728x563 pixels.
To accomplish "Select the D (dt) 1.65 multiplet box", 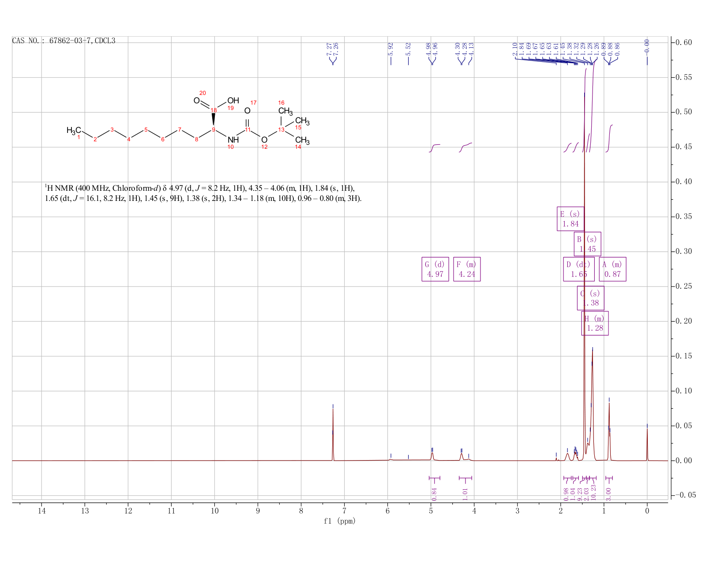I will coord(579,269).
